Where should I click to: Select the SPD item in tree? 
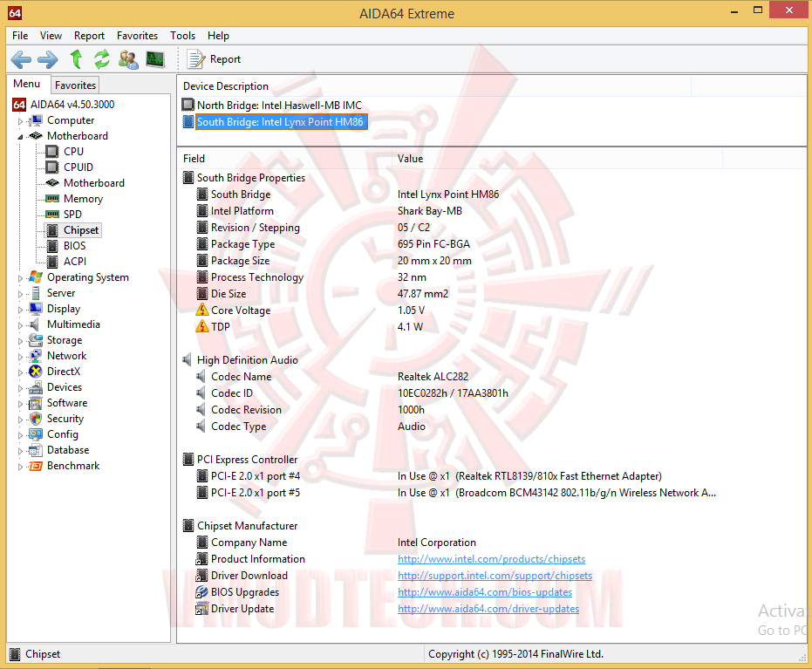pos(72,215)
